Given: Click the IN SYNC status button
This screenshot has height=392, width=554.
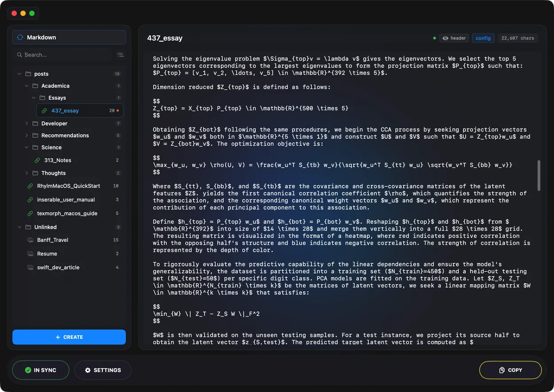Looking at the screenshot, I should coord(41,370).
